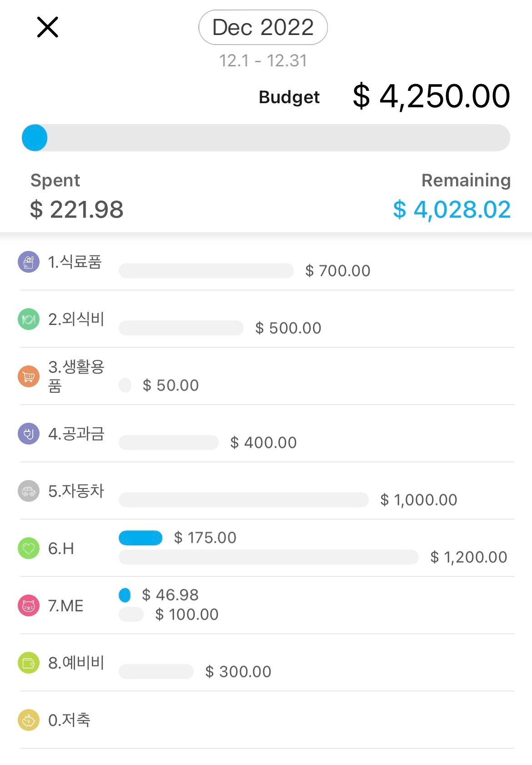
Task: Tap the grocery bag icon for 1.식료품
Action: [29, 262]
